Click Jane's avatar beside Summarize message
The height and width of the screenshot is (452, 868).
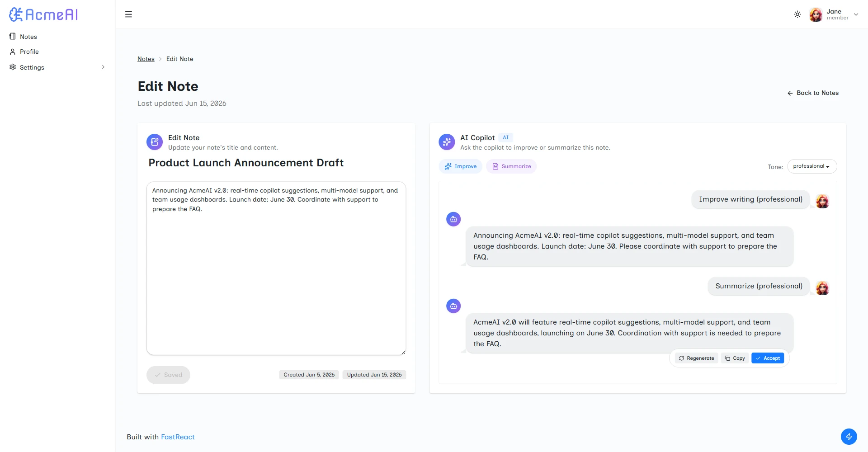[822, 288]
